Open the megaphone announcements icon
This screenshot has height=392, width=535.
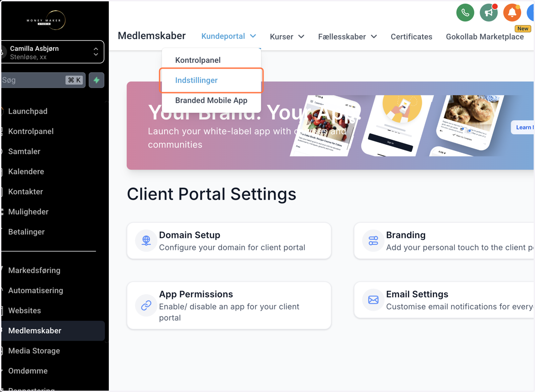click(x=489, y=12)
